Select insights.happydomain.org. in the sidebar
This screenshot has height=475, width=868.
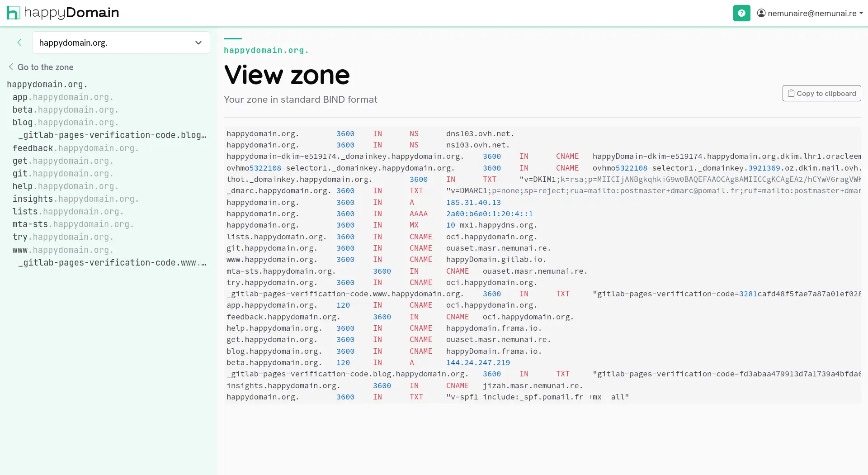(x=75, y=199)
